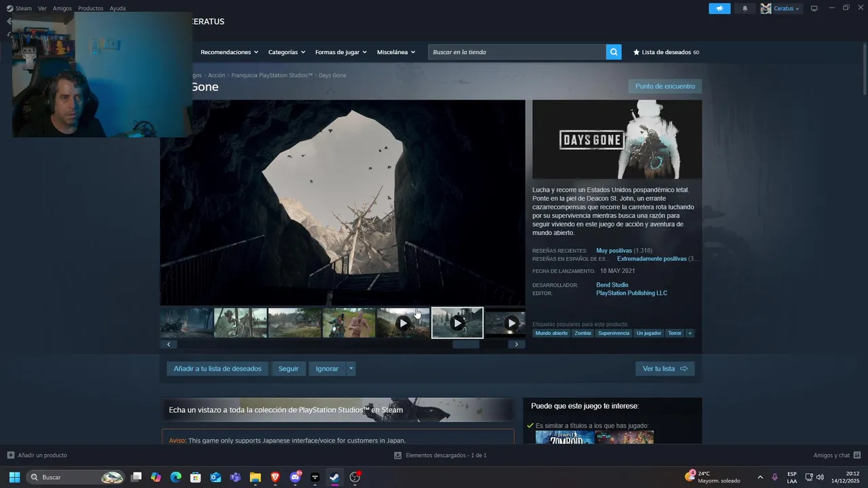Open the weather widget showing 24°C

point(712,477)
